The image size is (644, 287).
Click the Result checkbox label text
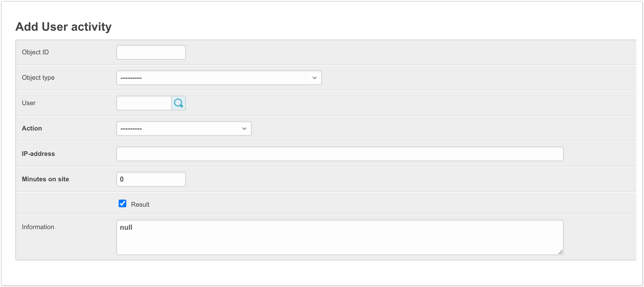(x=140, y=204)
